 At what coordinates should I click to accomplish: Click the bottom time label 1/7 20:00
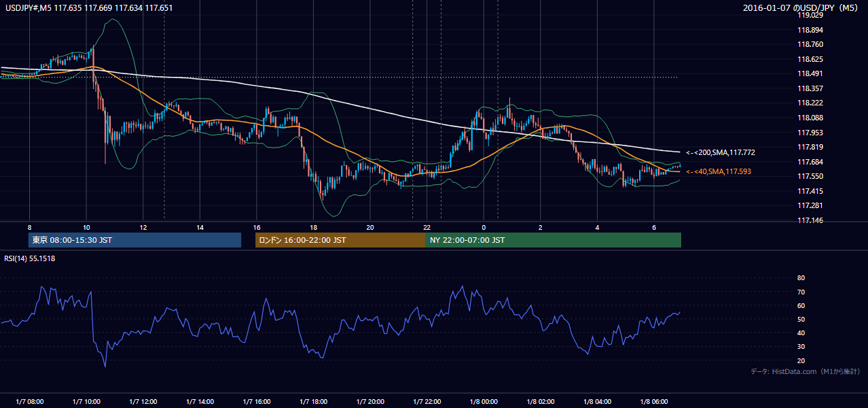[370, 401]
